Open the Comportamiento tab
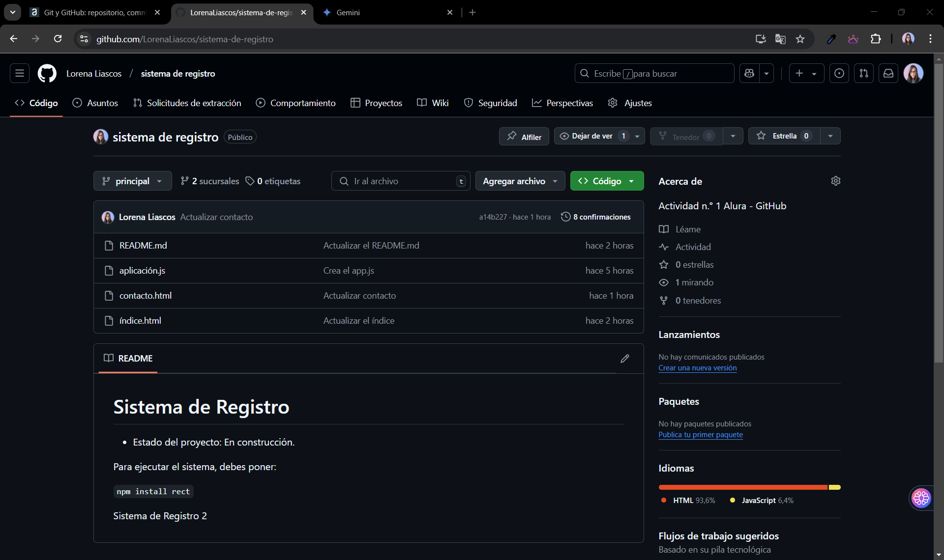944x560 pixels. [296, 103]
